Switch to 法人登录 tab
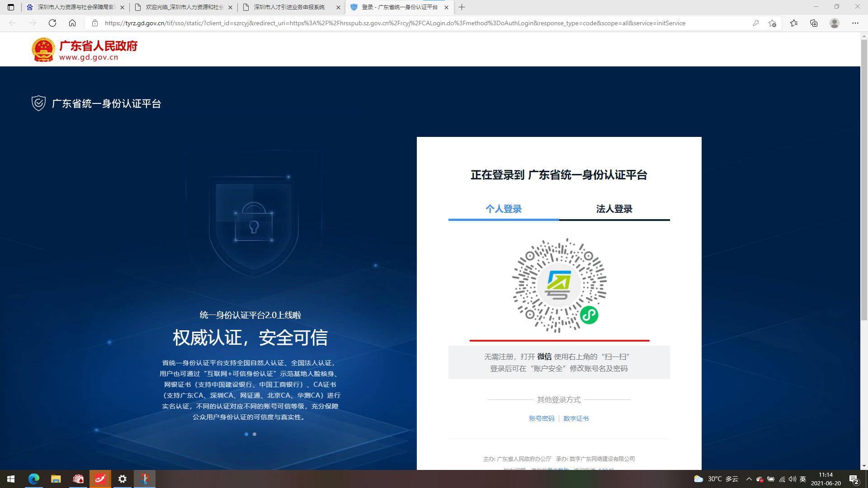The image size is (868, 488). 614,209
